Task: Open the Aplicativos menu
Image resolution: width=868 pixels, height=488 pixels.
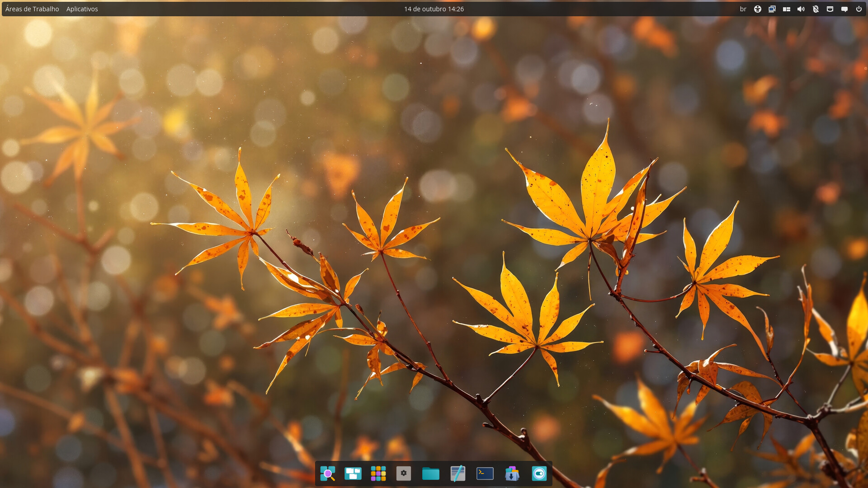Action: tap(82, 9)
